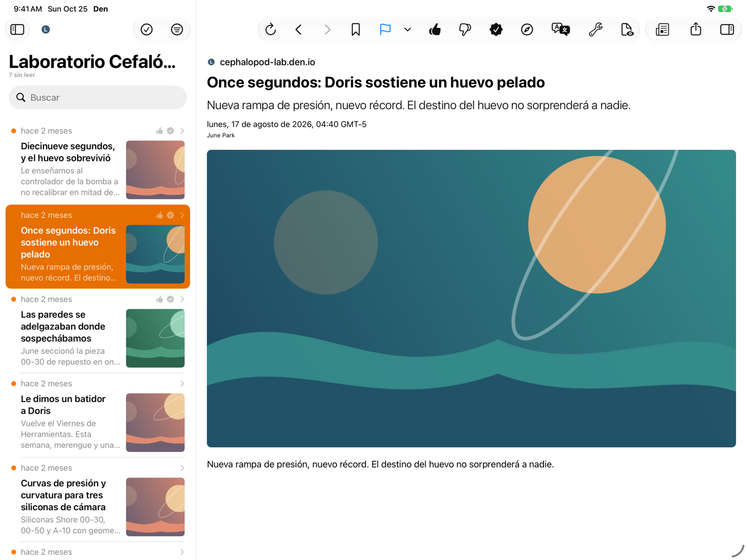Translate the article with the translate icon
The image size is (747, 560).
click(x=560, y=29)
